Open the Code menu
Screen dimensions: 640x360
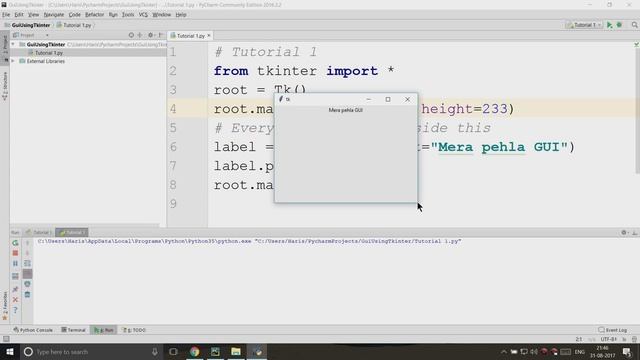click(74, 14)
